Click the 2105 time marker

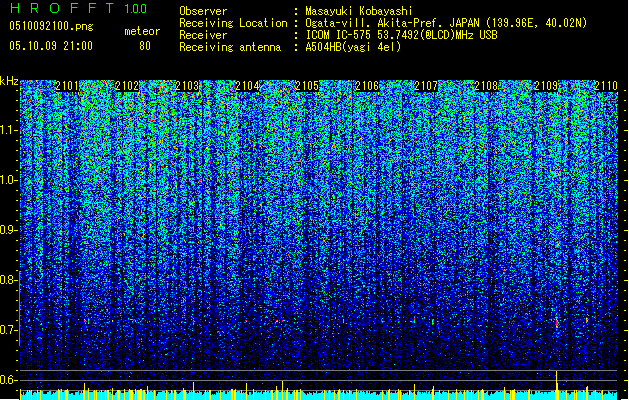(307, 86)
